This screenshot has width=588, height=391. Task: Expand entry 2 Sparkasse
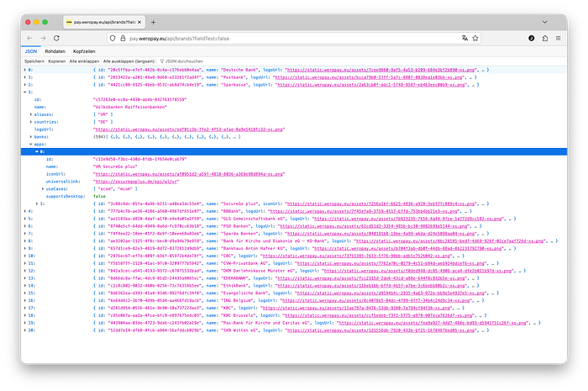click(x=25, y=85)
